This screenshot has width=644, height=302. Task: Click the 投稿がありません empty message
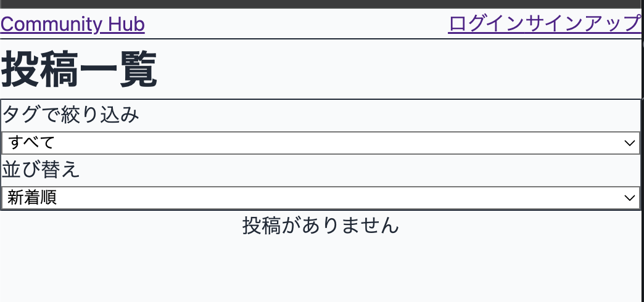[321, 226]
